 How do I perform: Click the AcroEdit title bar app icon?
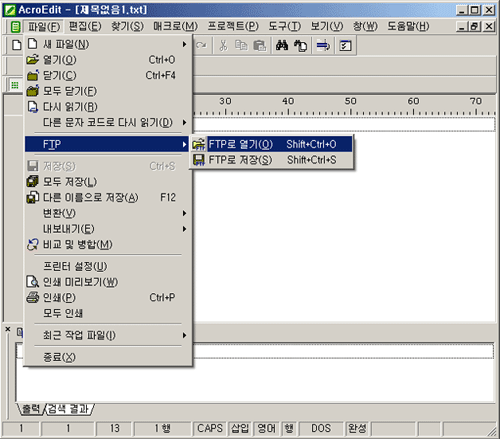coord(9,10)
